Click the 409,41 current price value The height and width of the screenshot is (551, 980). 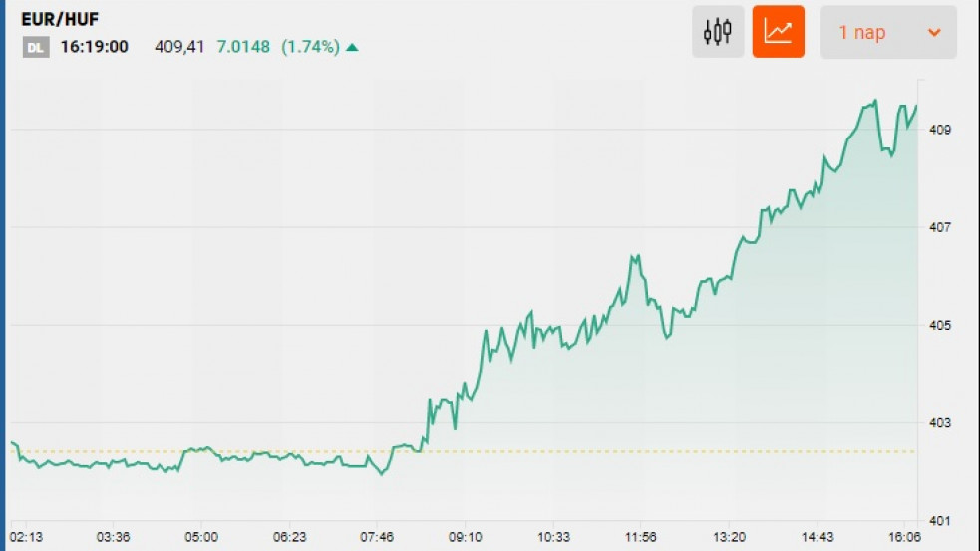coord(179,47)
